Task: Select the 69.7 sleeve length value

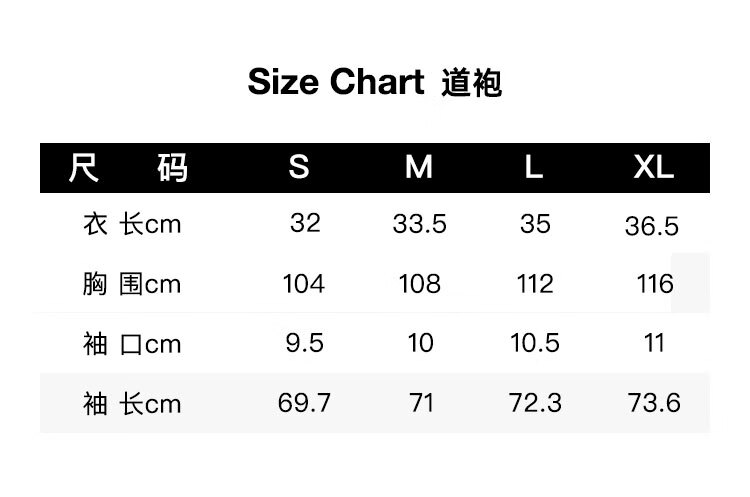Action: 304,403
